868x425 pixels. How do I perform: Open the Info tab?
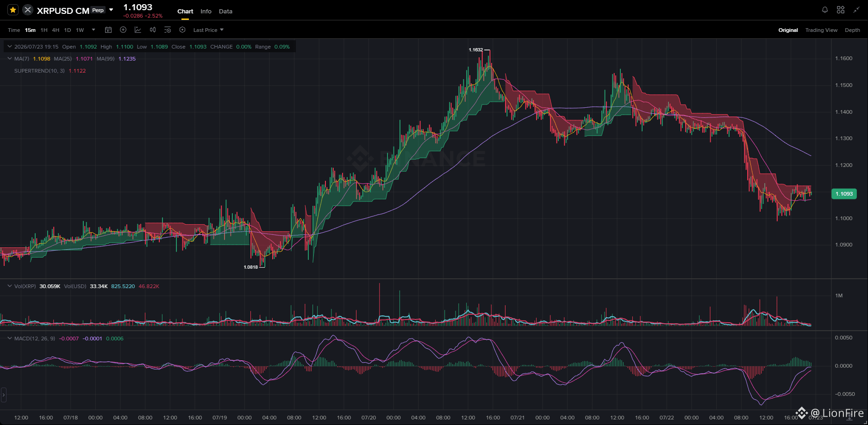206,11
